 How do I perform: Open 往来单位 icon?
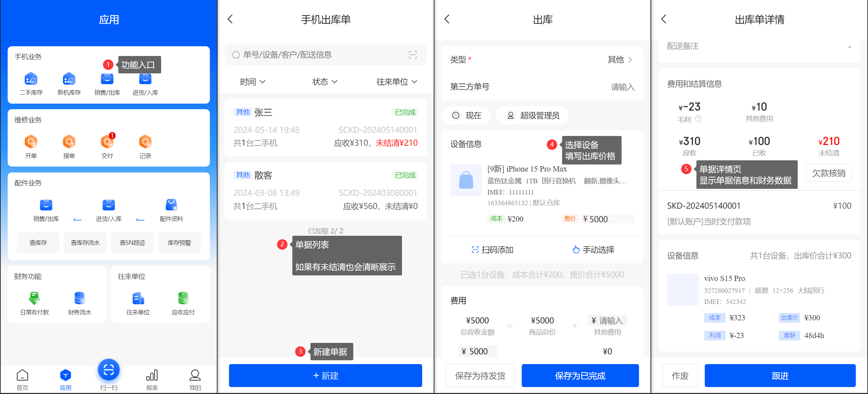pyautogui.click(x=138, y=304)
